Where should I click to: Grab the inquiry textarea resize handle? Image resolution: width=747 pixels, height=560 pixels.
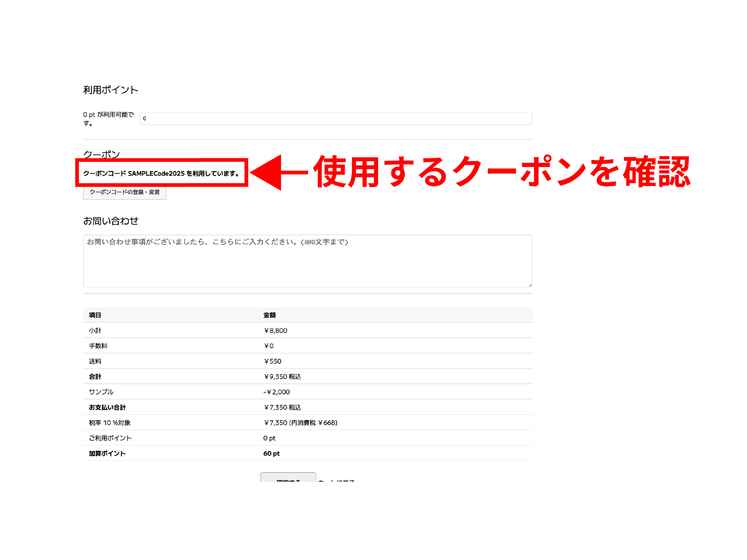[x=530, y=285]
